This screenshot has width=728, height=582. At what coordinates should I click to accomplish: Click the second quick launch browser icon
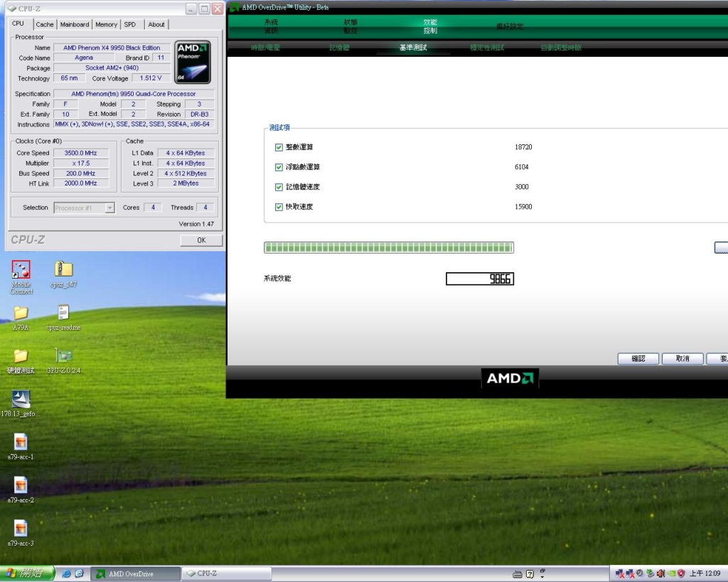(x=79, y=573)
